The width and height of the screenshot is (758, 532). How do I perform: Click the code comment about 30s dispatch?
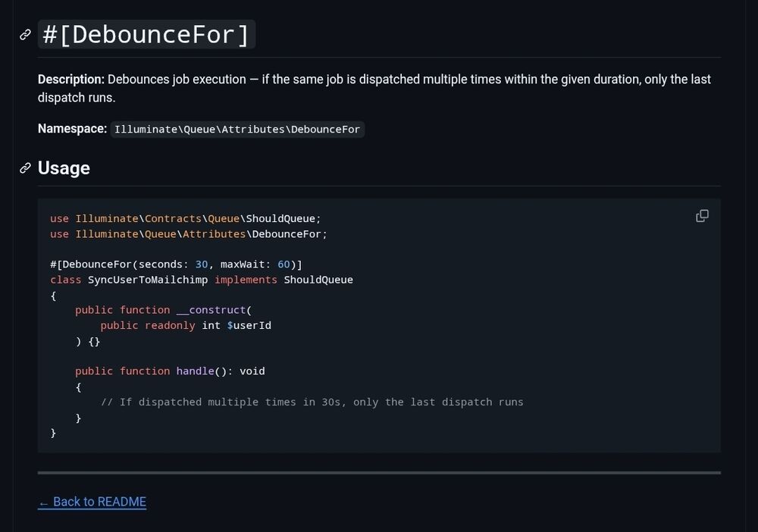[312, 402]
